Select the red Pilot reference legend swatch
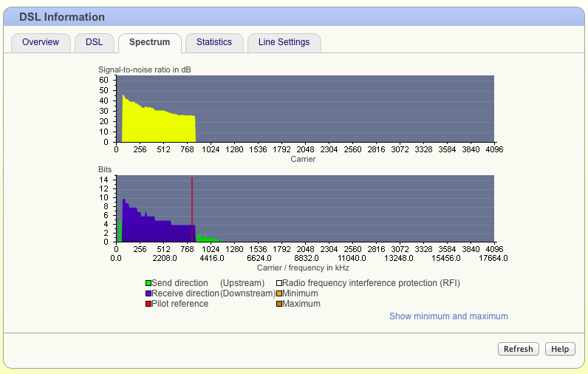 148,304
